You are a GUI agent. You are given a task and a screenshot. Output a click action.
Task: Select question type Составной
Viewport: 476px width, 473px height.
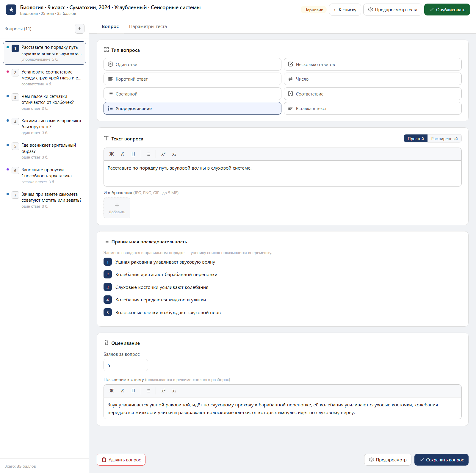pyautogui.click(x=192, y=94)
